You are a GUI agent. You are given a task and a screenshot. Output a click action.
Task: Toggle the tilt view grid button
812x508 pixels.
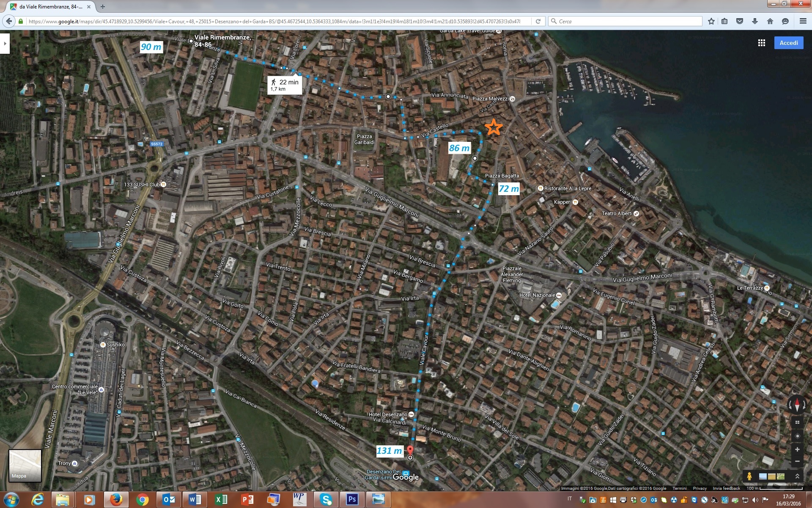point(797,422)
